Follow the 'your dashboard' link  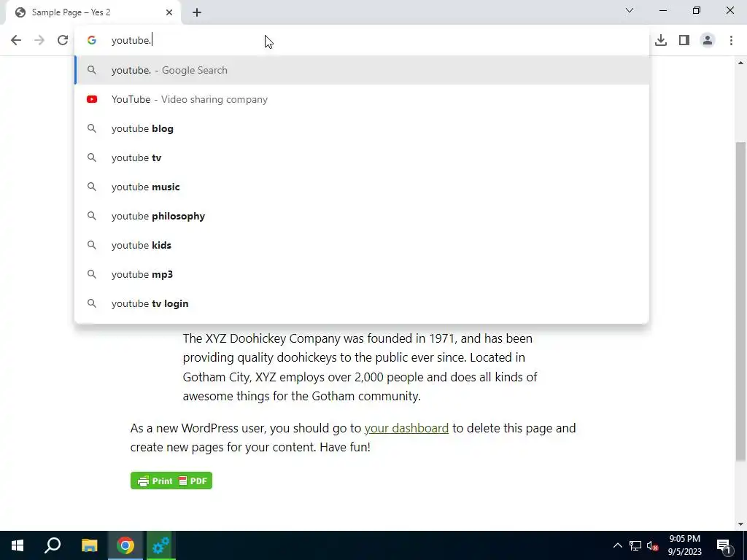pos(406,428)
